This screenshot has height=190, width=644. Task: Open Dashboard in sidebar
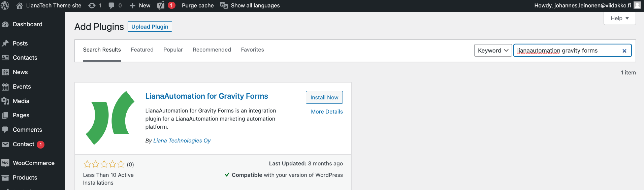click(28, 24)
